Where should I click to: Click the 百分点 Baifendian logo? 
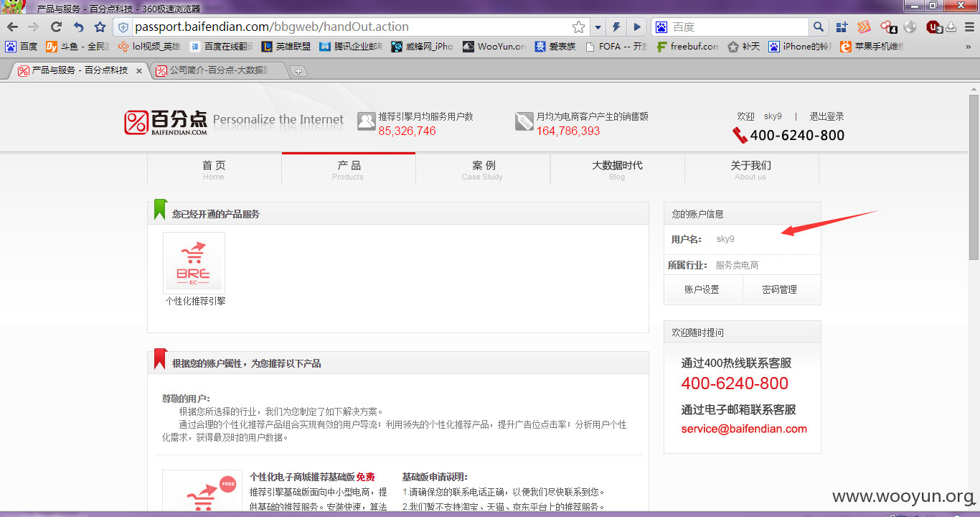(166, 123)
